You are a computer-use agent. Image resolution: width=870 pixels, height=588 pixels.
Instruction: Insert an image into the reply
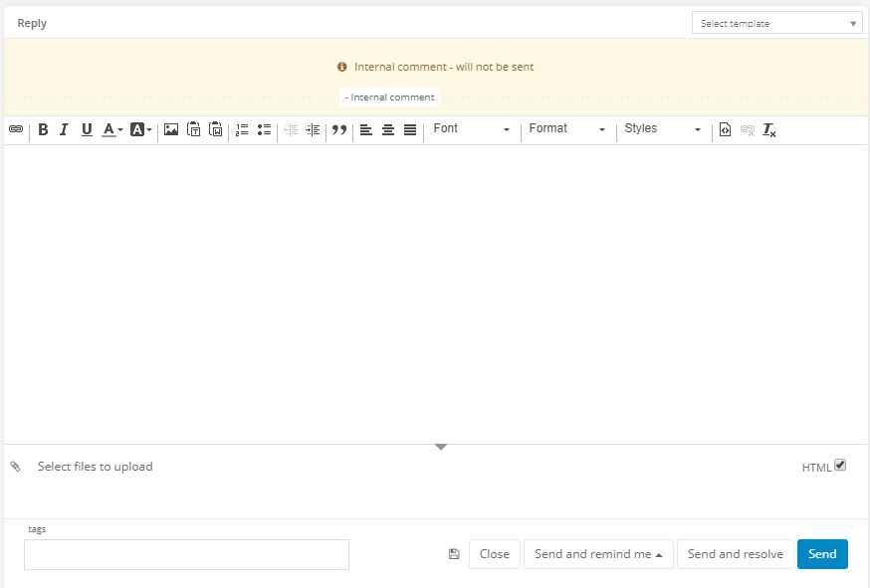tap(171, 129)
